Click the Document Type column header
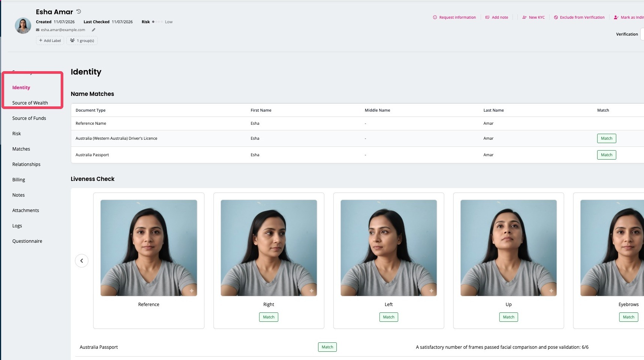Image resolution: width=644 pixels, height=360 pixels. coord(91,110)
